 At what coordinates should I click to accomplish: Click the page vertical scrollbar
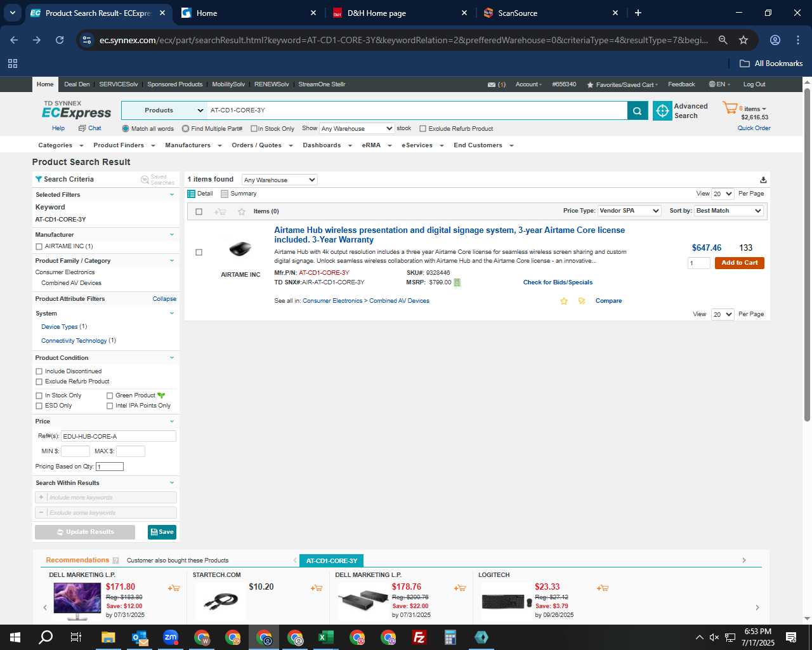click(x=807, y=254)
